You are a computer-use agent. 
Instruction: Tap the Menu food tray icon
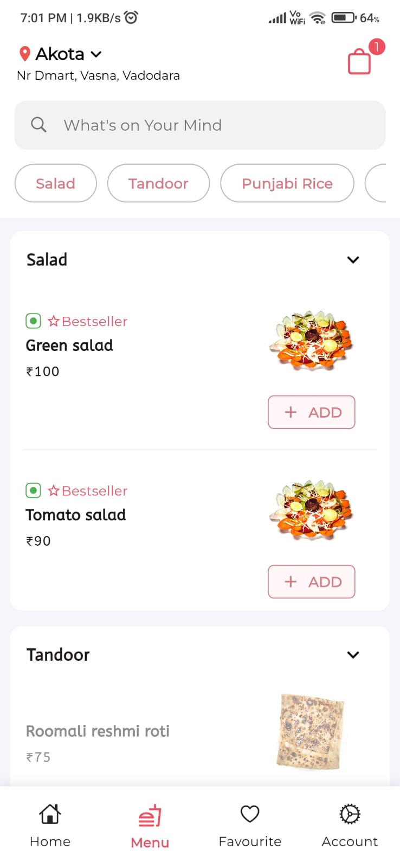[x=150, y=816]
